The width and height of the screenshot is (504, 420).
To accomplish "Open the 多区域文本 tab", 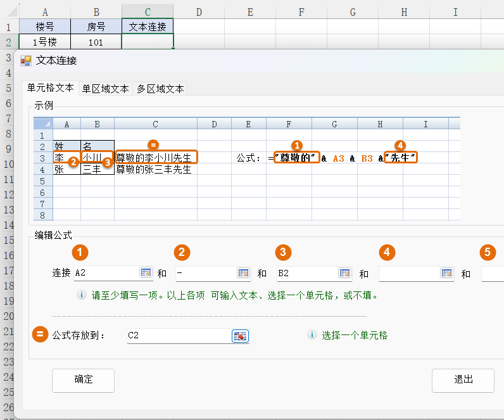I will [x=160, y=89].
